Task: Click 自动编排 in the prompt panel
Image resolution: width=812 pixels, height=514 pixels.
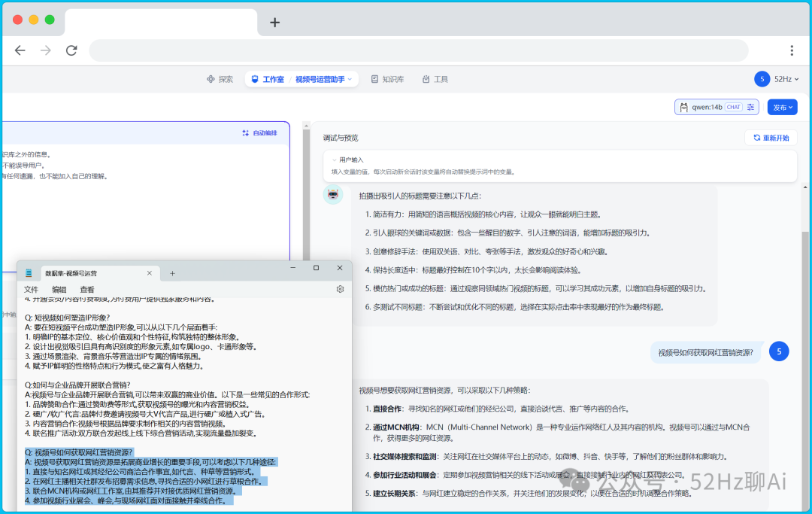Action: [x=260, y=133]
